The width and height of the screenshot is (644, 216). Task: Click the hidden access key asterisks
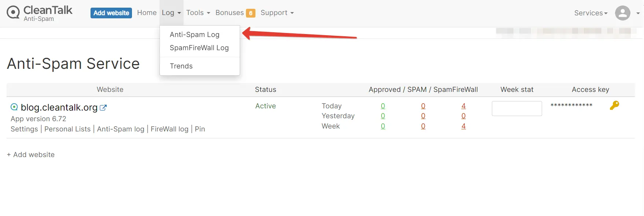tap(571, 105)
